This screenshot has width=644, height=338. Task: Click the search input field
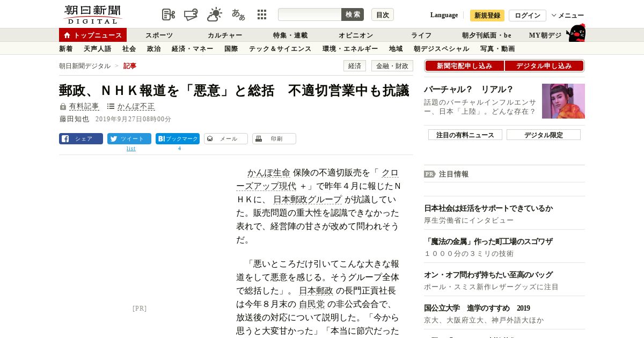pyautogui.click(x=310, y=14)
